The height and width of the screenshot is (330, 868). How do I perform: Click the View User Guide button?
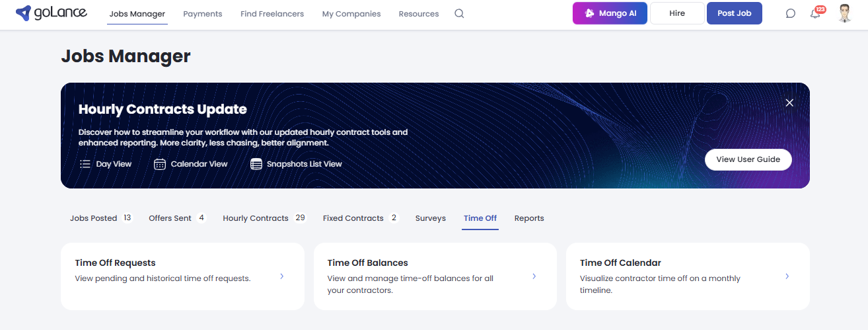pyautogui.click(x=748, y=159)
